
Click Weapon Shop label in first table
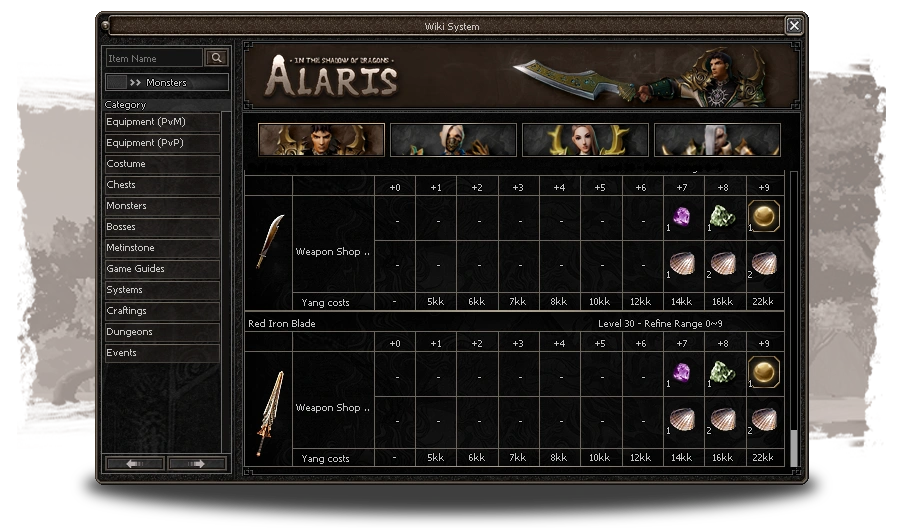333,252
